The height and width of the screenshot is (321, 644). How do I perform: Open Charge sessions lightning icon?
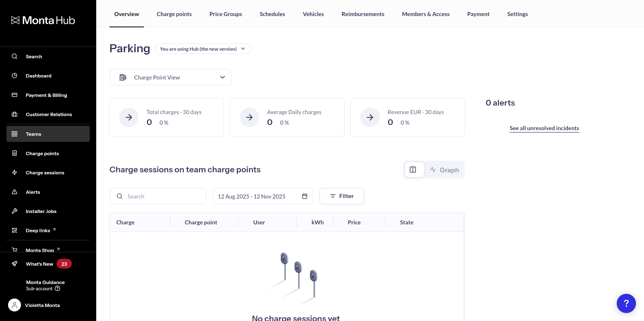pos(15,173)
